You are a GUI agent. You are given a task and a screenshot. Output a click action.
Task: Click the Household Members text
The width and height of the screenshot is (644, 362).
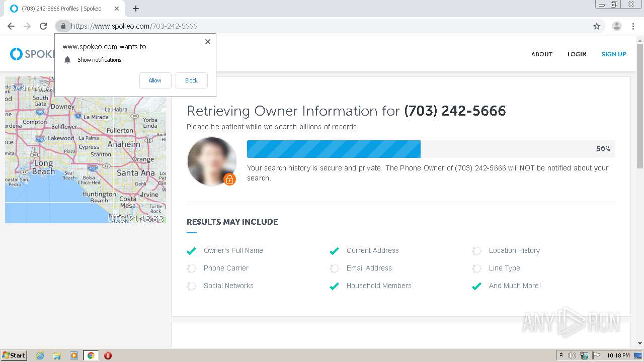click(x=379, y=286)
